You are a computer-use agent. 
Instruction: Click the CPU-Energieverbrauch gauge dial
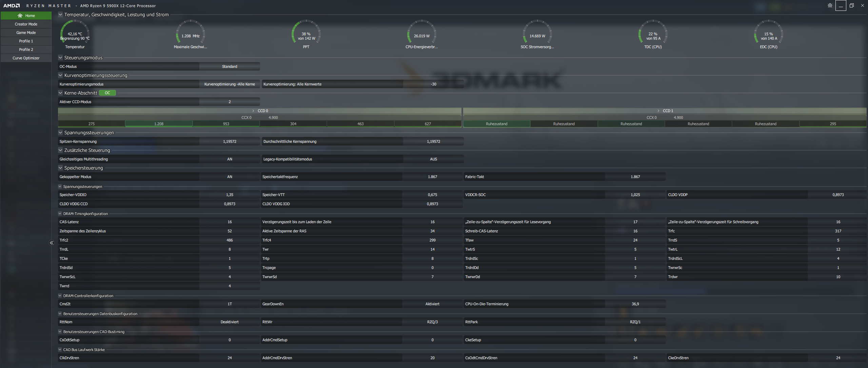(x=421, y=34)
